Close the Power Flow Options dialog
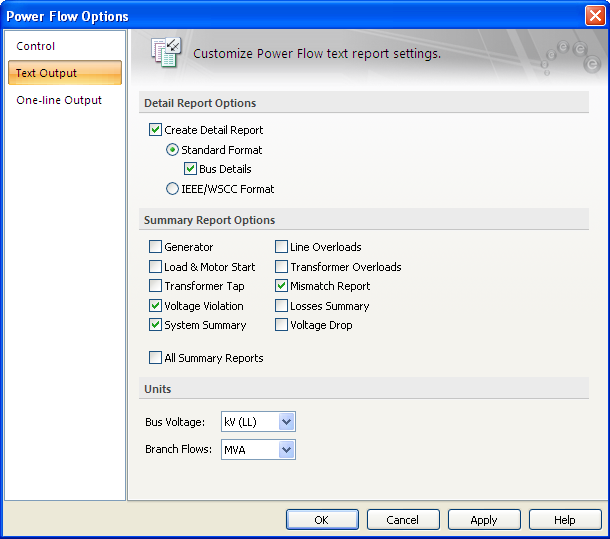Image resolution: width=610 pixels, height=539 pixels. pyautogui.click(x=595, y=15)
